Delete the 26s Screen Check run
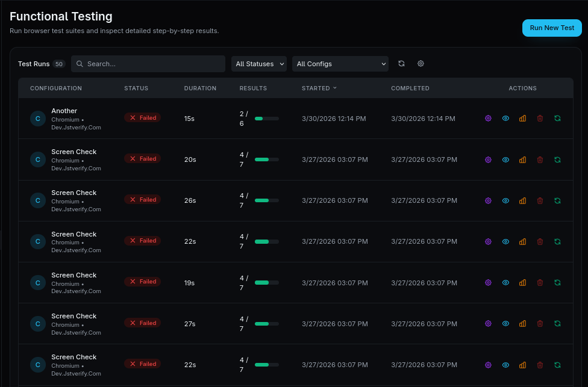 [540, 200]
